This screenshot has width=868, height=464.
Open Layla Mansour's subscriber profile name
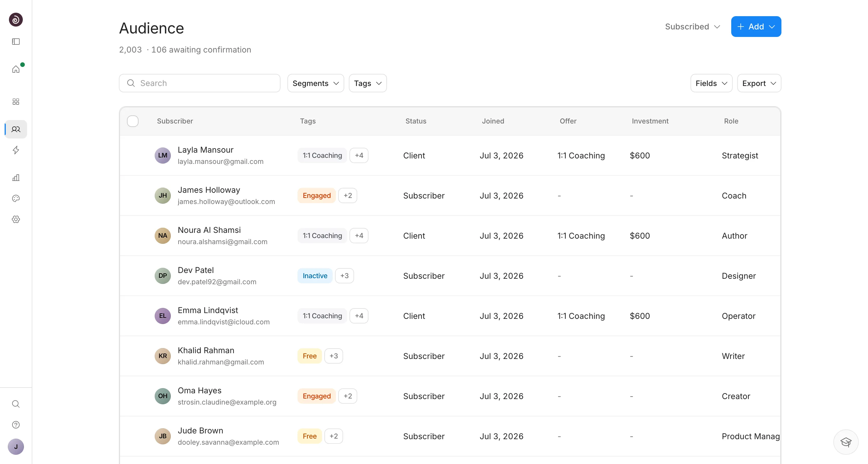click(205, 149)
